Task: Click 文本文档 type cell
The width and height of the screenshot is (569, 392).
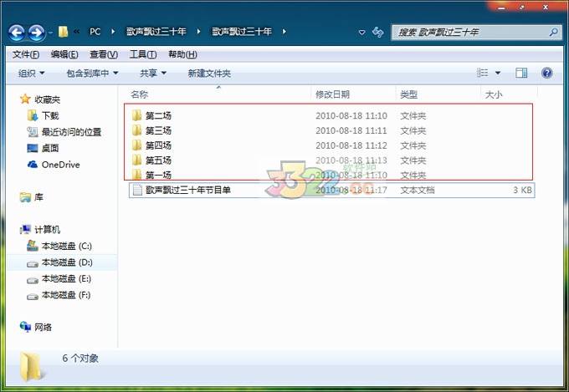Action: point(418,190)
